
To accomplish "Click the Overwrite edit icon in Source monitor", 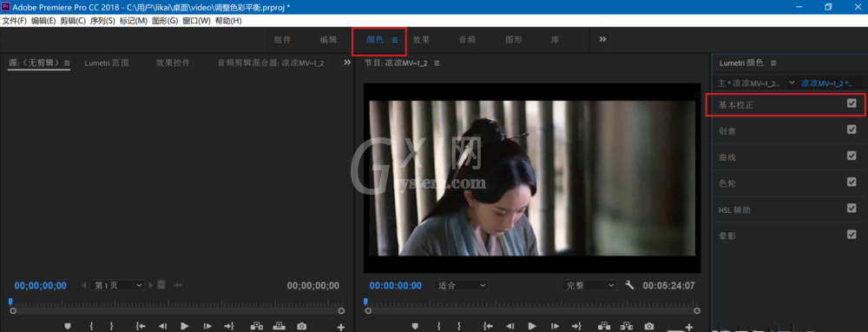I will click(x=279, y=327).
